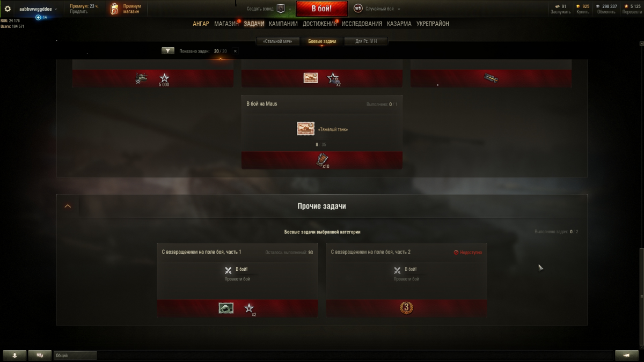Image resolution: width=644 pixels, height=362 pixels.
Task: Start battle with the В бой! button
Action: pyautogui.click(x=321, y=9)
